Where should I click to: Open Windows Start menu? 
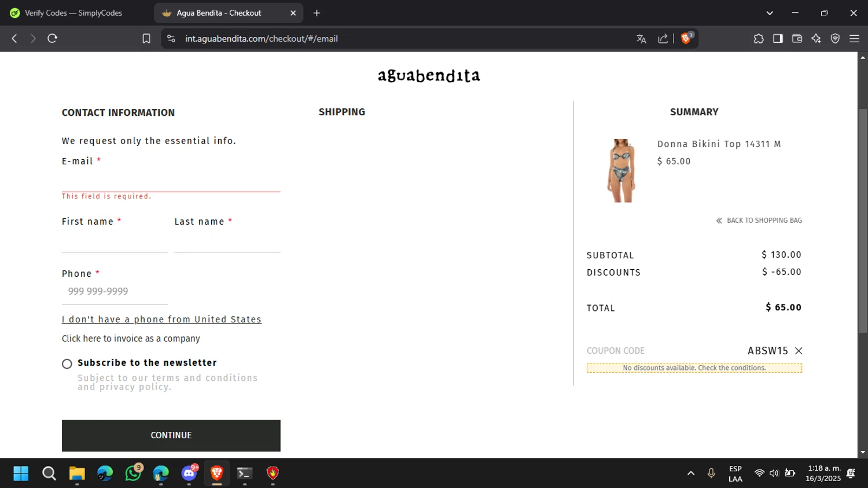(x=21, y=474)
